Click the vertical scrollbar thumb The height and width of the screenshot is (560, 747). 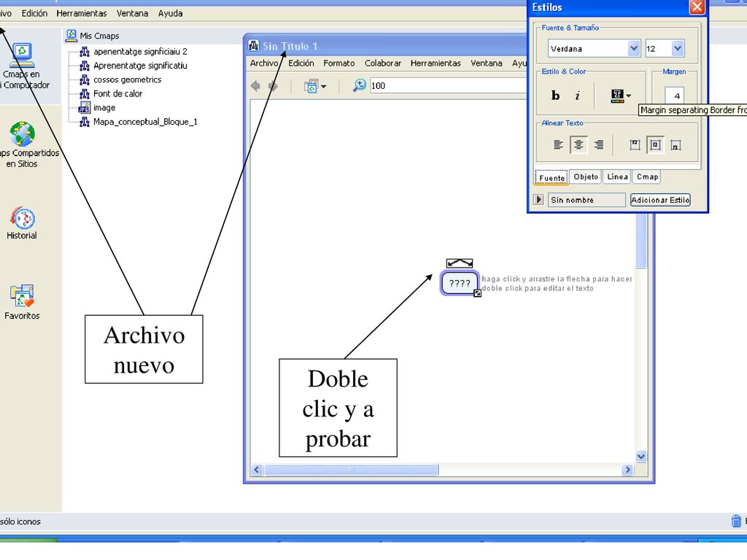pyautogui.click(x=641, y=241)
